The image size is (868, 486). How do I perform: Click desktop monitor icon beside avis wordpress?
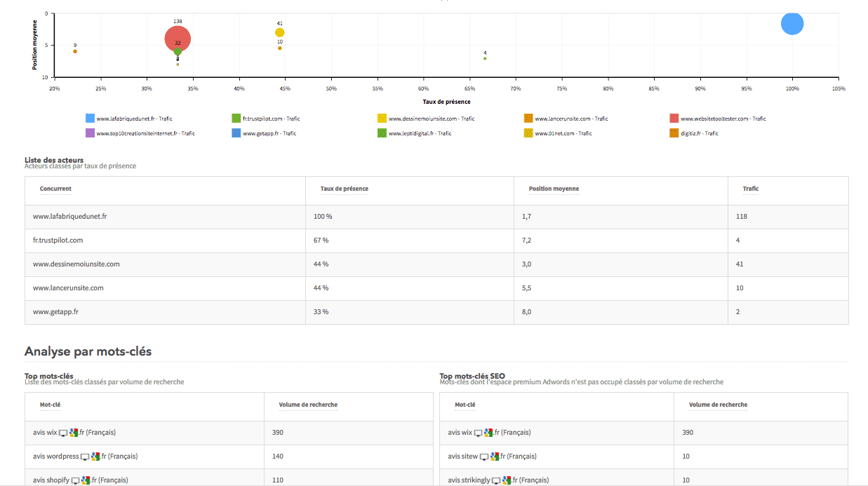tap(86, 457)
